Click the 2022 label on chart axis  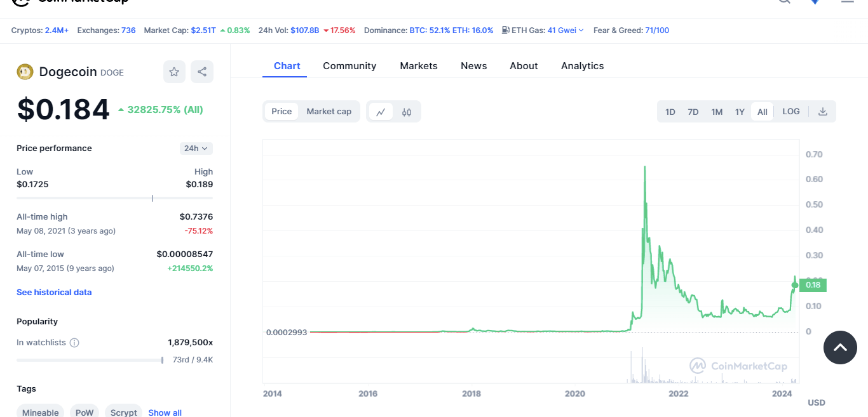pos(678,394)
